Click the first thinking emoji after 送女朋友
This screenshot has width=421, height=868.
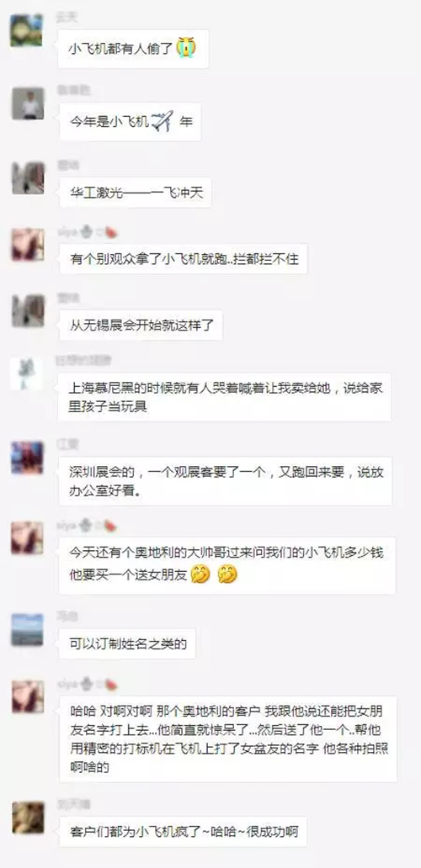(x=200, y=574)
